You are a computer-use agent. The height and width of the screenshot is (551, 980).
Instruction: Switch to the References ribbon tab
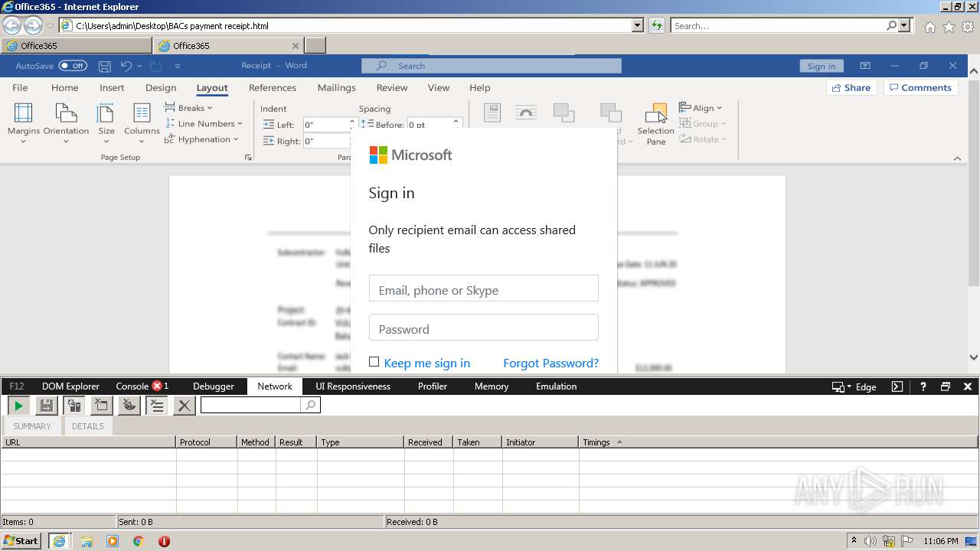click(273, 87)
